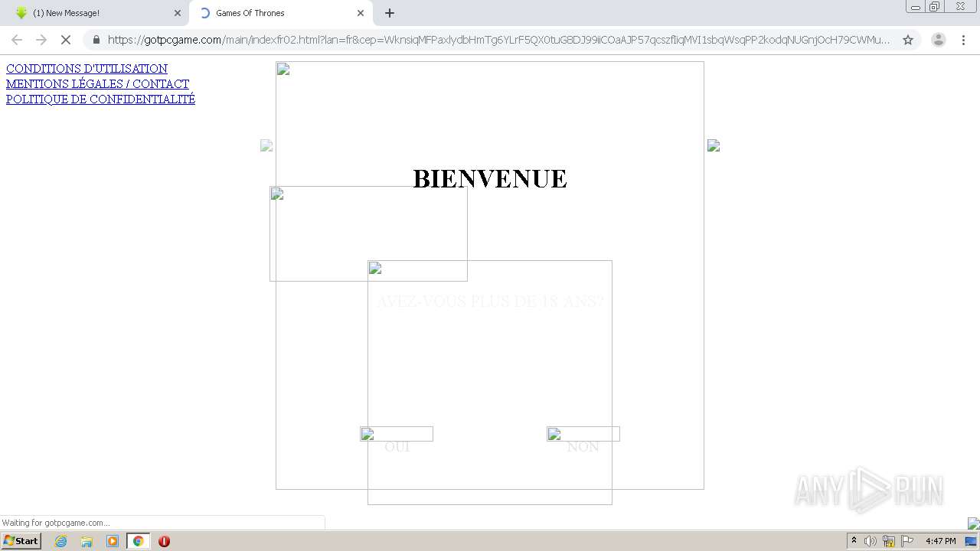The width and height of the screenshot is (980, 551).
Task: Open POLITIQUE DE CONFIDENTIALITÉ link
Action: tap(100, 99)
